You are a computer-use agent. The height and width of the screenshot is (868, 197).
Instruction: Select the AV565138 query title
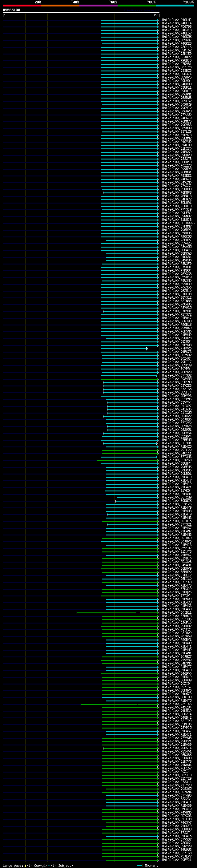11,10
